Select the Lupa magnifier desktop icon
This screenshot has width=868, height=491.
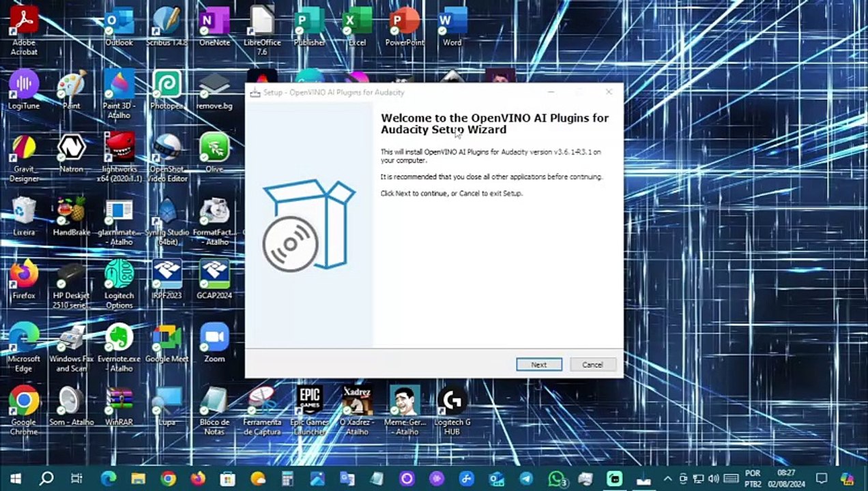click(167, 406)
